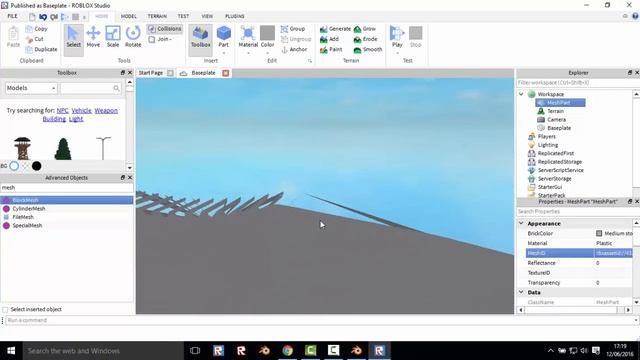
Task: Expand the Edit group launcher
Action: [x=310, y=61]
